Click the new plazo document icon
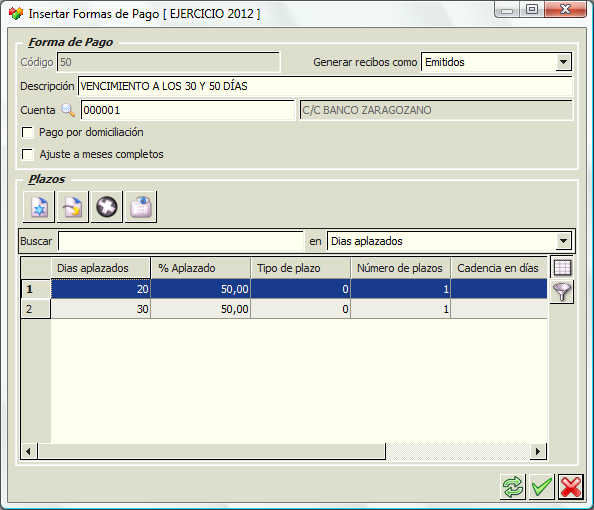The height and width of the screenshot is (510, 594). (x=39, y=207)
